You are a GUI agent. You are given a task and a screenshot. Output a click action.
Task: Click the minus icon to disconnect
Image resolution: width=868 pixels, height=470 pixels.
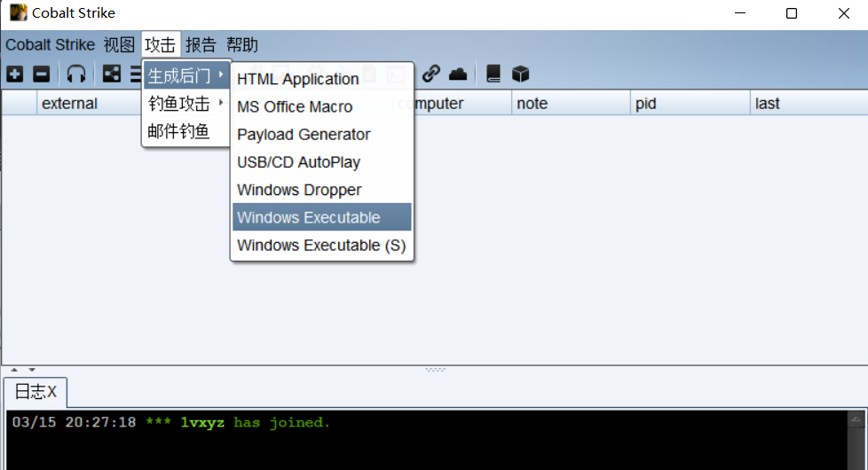[x=41, y=74]
